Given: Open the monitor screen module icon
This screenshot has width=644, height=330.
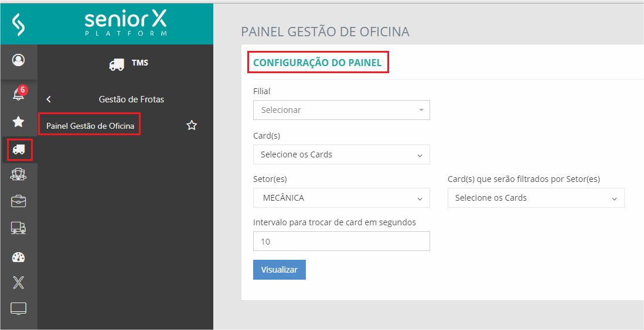Looking at the screenshot, I should [x=19, y=309].
